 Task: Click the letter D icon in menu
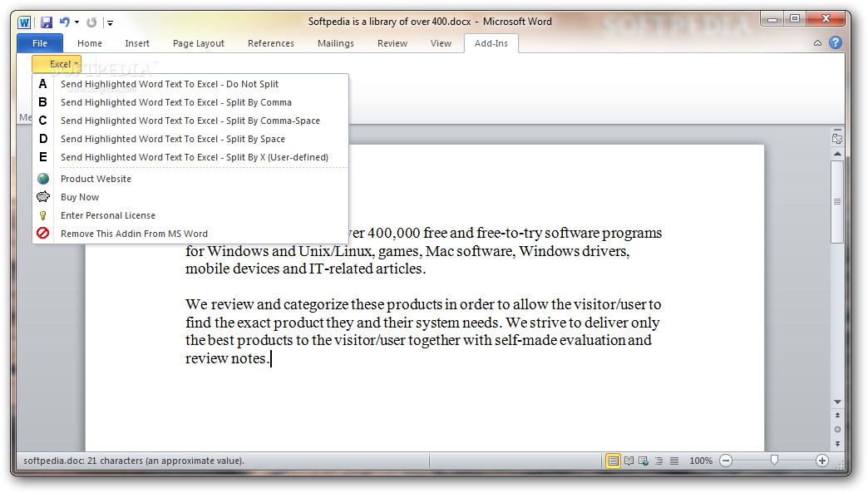tap(42, 139)
